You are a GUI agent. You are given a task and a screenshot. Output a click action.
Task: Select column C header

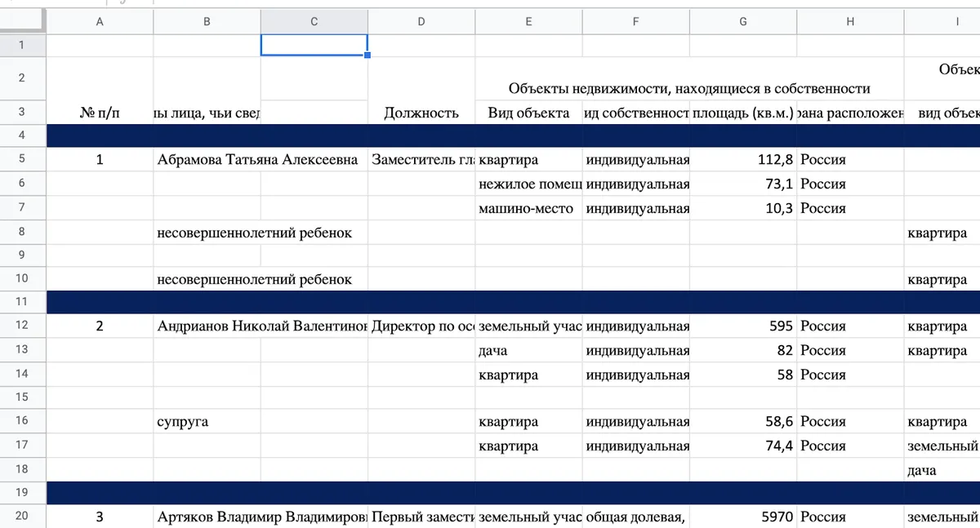click(x=314, y=22)
